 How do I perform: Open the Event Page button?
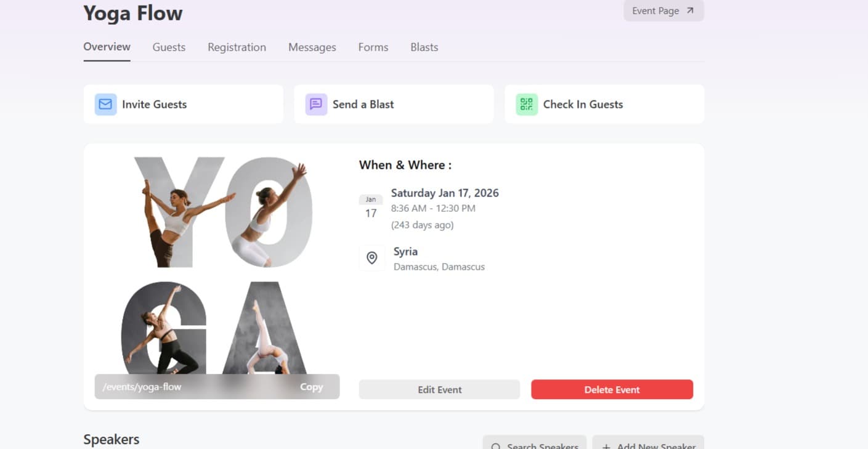point(663,10)
